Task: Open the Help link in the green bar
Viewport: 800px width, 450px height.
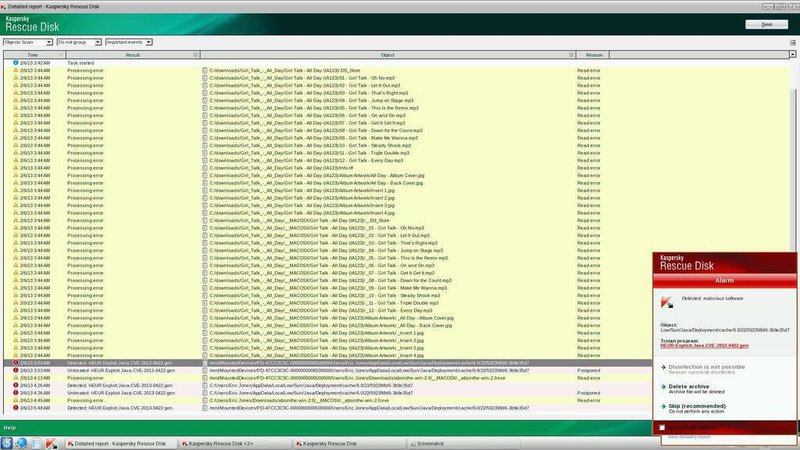Action: 9,428
